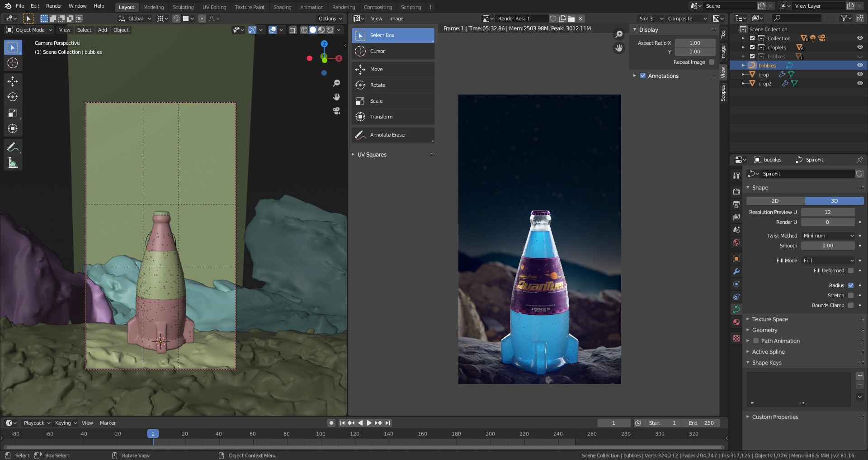Set curve shape to 2D
The height and width of the screenshot is (460, 868).
[775, 201]
